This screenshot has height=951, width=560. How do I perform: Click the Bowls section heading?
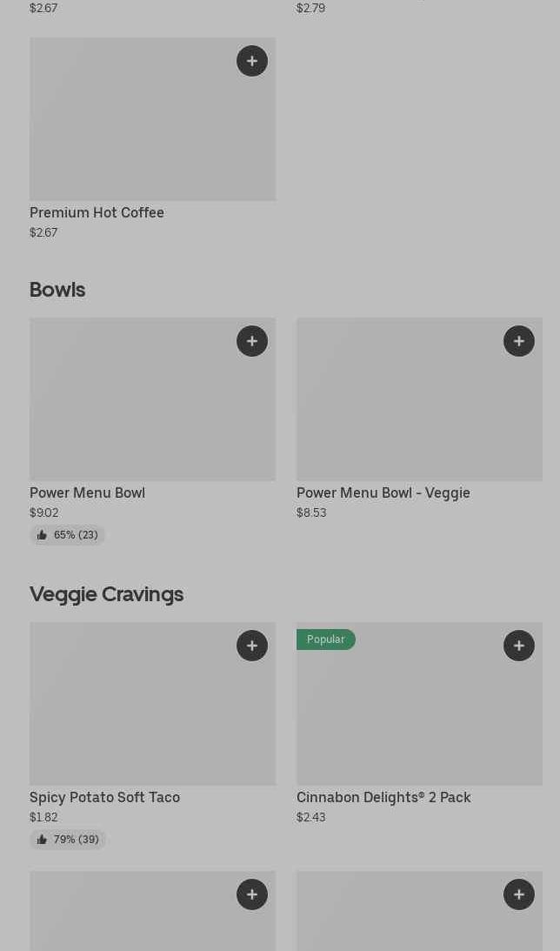pos(57,290)
